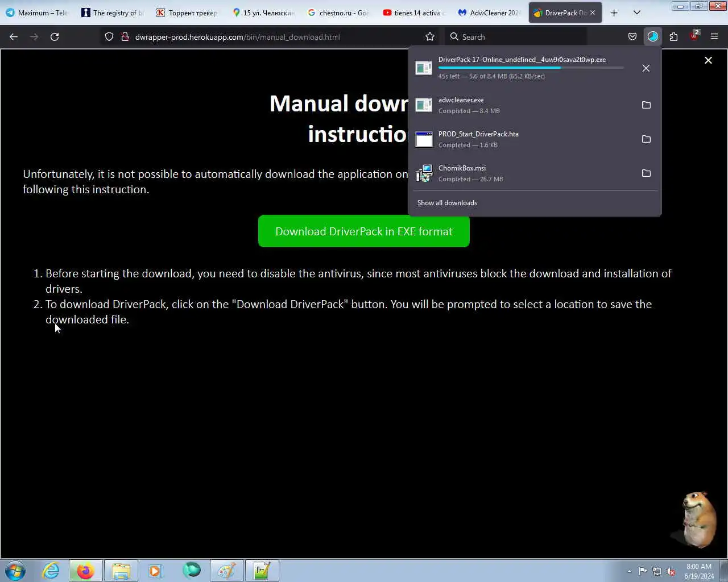The width and height of the screenshot is (728, 582).
Task: Show PROD_Start_DriverPack.hta in folder
Action: [x=646, y=139]
